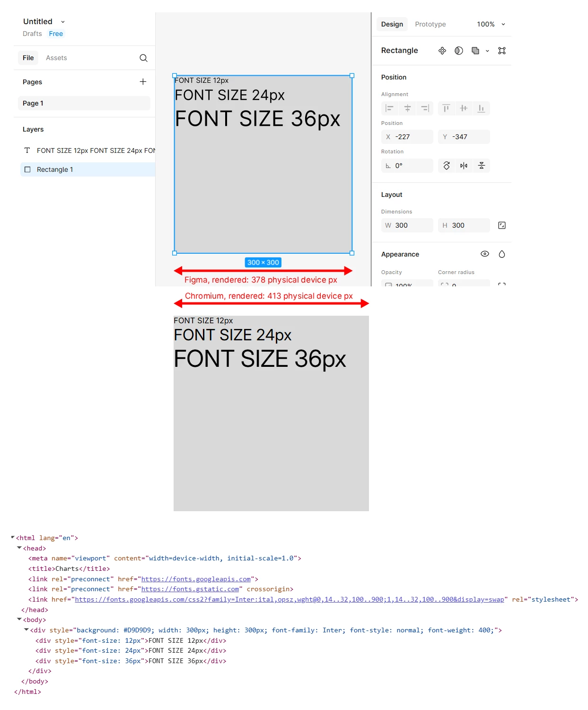588x710 pixels.
Task: Click the rotation angle field
Action: click(x=407, y=166)
